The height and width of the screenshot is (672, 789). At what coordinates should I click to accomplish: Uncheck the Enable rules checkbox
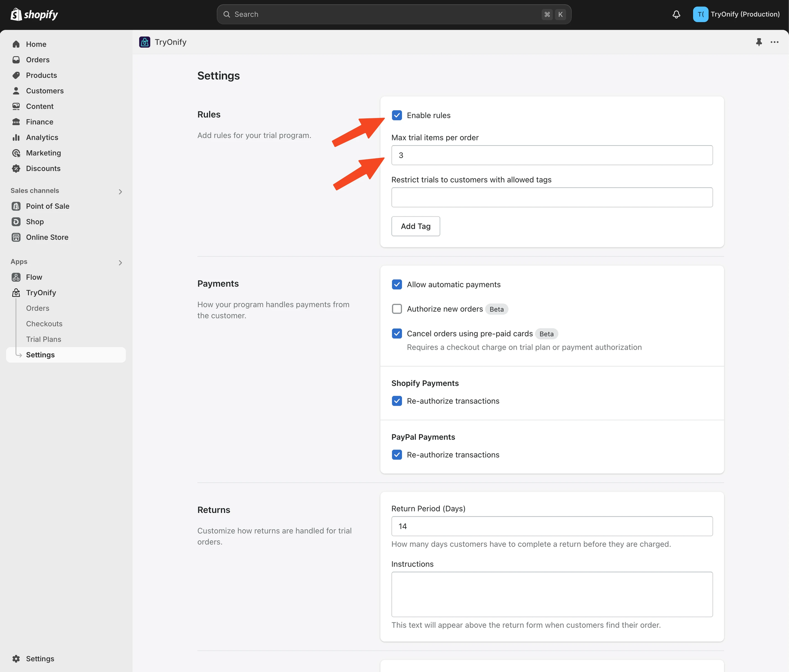click(397, 115)
